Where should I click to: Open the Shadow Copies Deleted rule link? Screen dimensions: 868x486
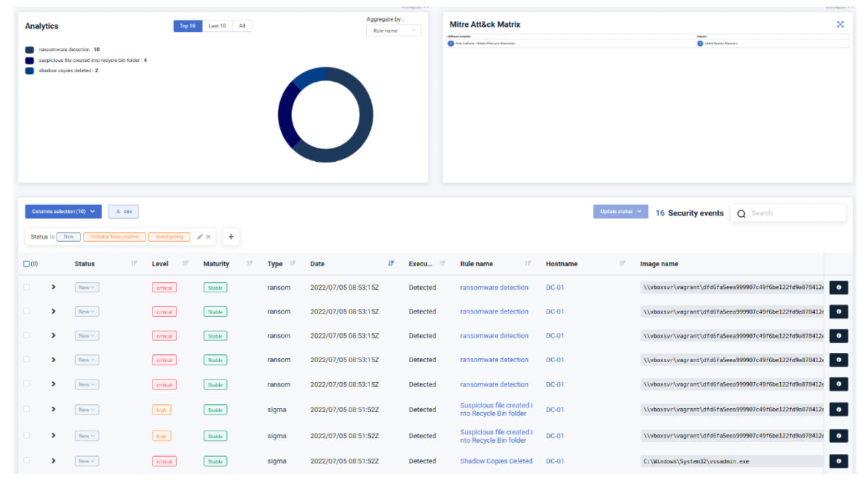(x=496, y=461)
